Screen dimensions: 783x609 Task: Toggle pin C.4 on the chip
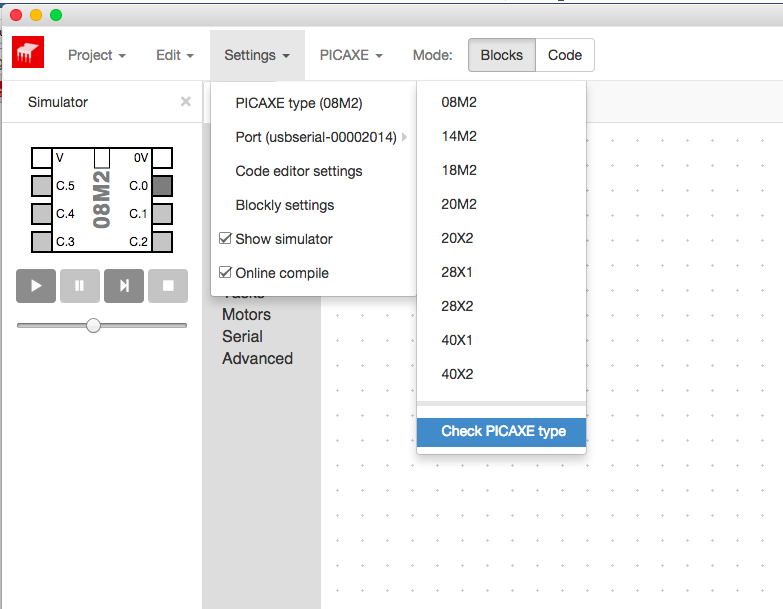[41, 214]
